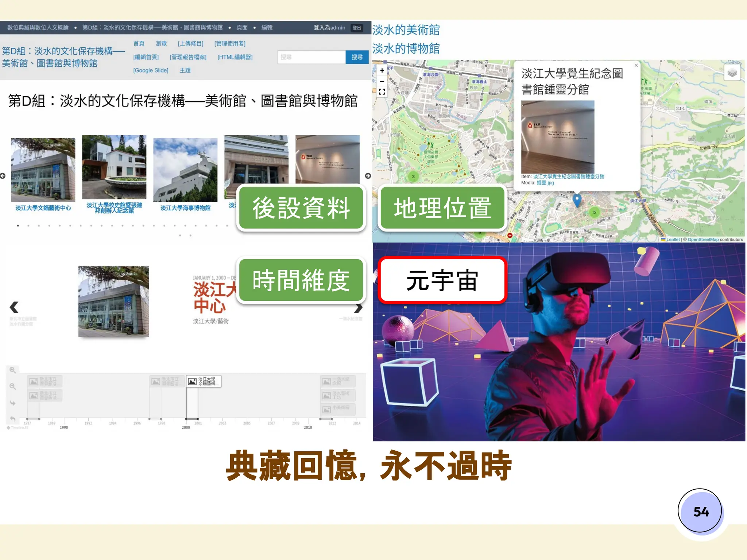Click the timeline forward arrow icon
The image size is (747, 560).
pos(12,403)
